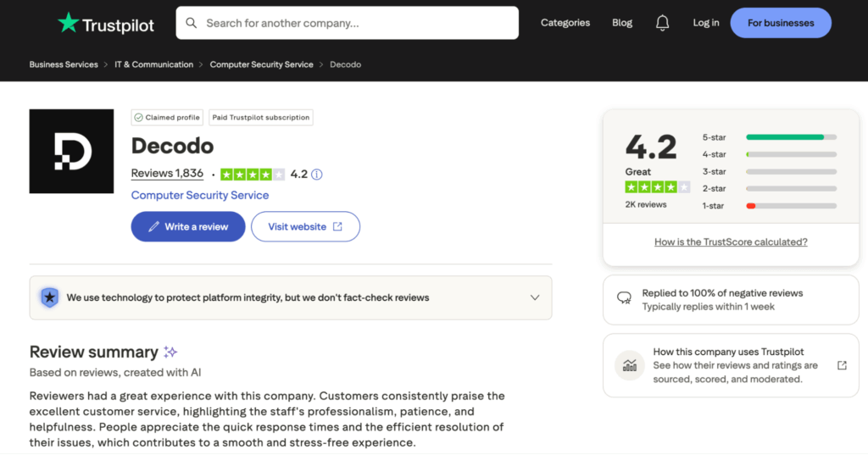Click the Decodo heading
The width and height of the screenshot is (868, 455).
click(x=172, y=146)
